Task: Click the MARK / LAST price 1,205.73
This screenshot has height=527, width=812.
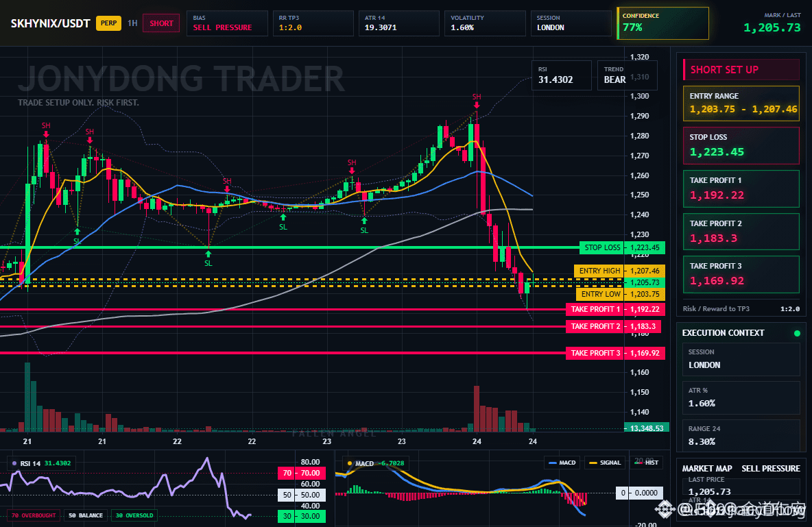Action: [772, 28]
